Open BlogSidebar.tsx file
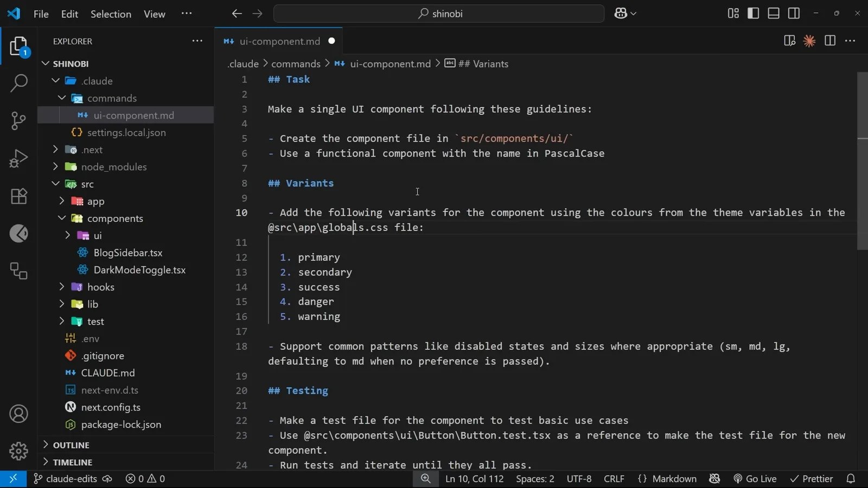This screenshot has height=488, width=868. (x=128, y=253)
